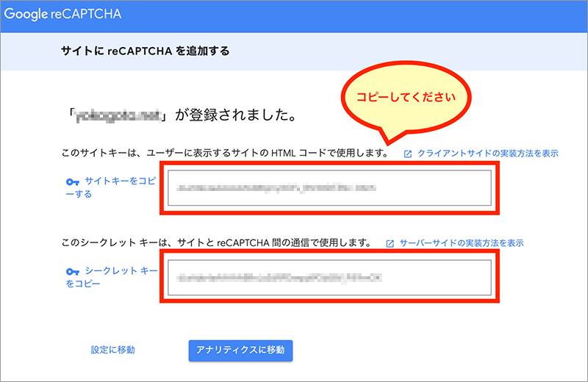Click the Google reCAPTCHA logo

point(62,14)
